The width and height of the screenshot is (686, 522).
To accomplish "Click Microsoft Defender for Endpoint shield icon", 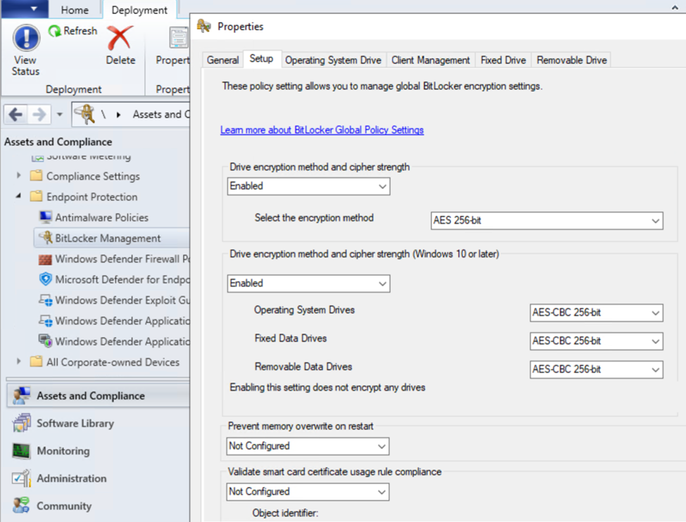I will pyautogui.click(x=46, y=279).
